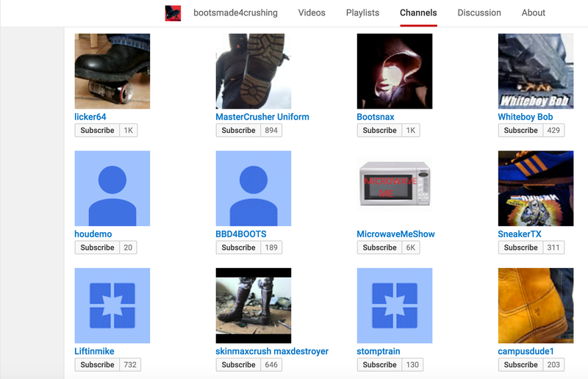
Task: Open the licker64 channel link
Action: point(90,117)
